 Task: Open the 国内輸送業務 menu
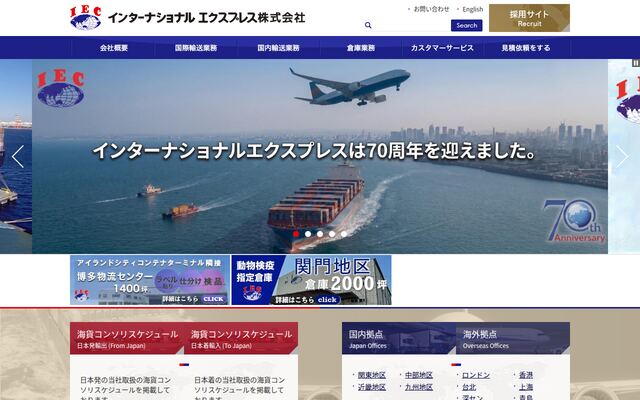click(278, 48)
